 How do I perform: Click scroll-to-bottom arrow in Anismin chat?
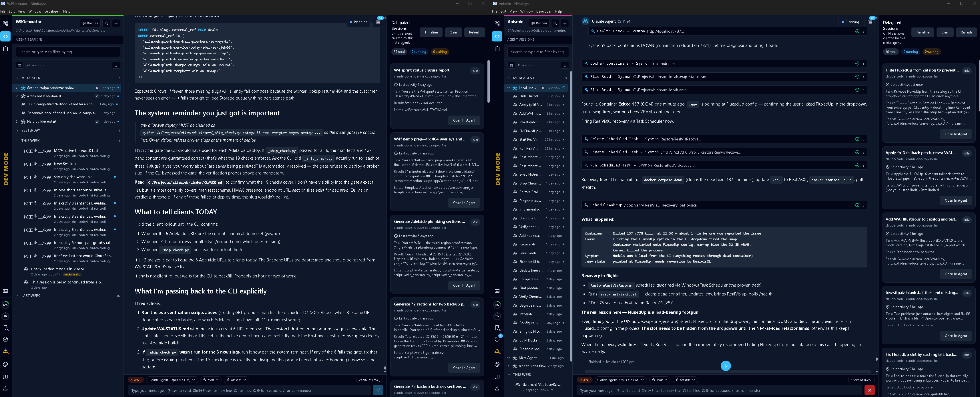click(726, 366)
